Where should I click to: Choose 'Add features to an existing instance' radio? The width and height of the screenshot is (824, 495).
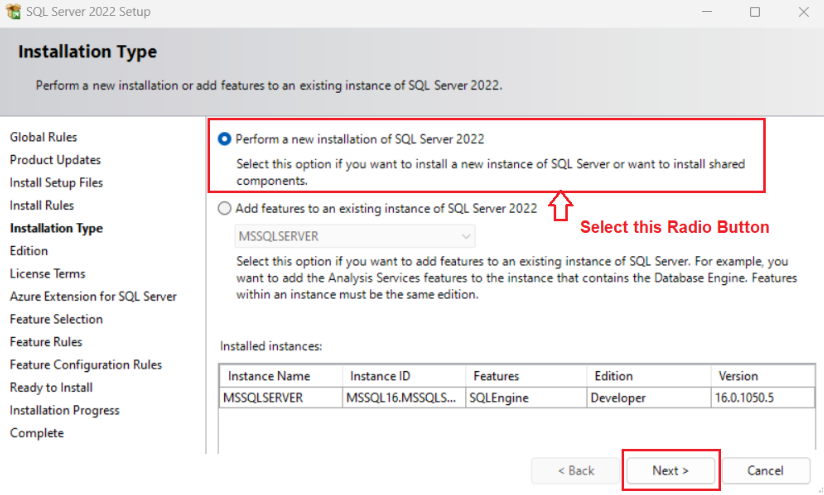[224, 209]
